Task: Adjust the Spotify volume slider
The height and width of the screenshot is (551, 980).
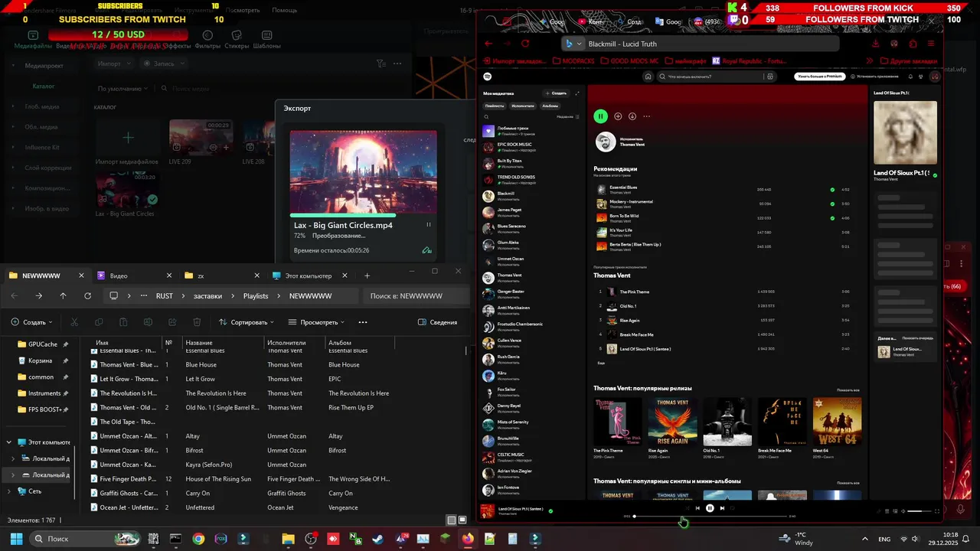Action: coord(919,511)
